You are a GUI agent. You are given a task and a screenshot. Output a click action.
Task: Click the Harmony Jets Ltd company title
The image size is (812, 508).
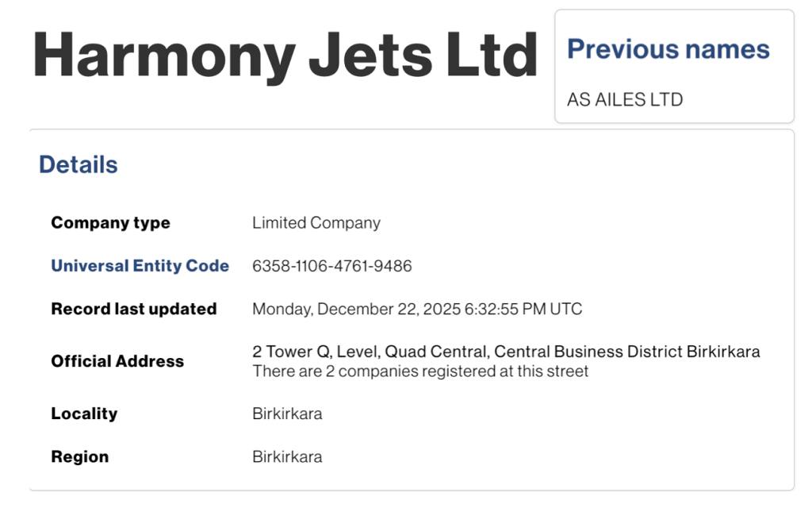(285, 56)
